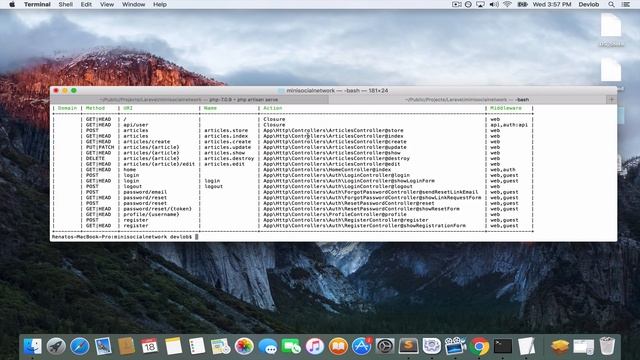Click Wi-Fi status icon in menu bar
Screen dimensions: 640x360
click(507, 4)
